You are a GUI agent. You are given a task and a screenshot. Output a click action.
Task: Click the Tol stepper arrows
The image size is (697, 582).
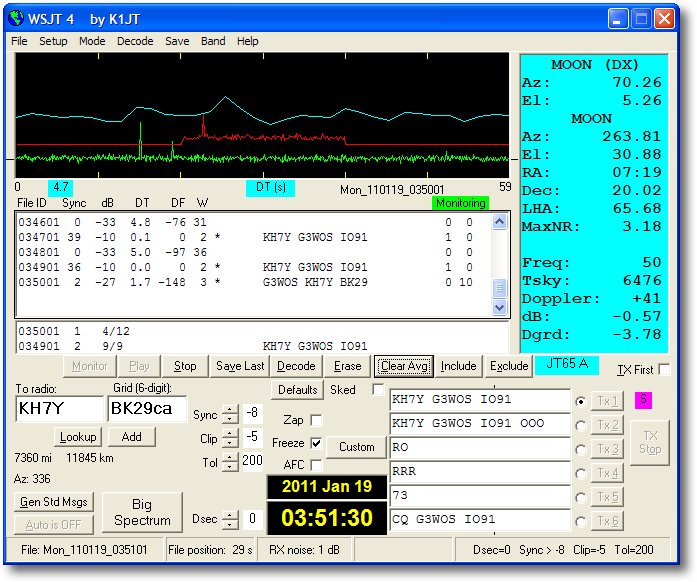(x=230, y=462)
